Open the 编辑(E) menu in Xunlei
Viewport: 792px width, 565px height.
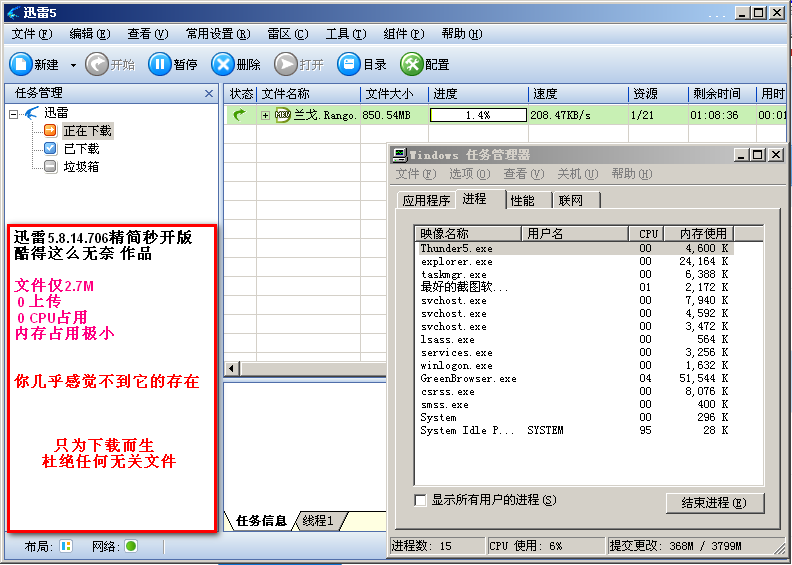[x=90, y=34]
